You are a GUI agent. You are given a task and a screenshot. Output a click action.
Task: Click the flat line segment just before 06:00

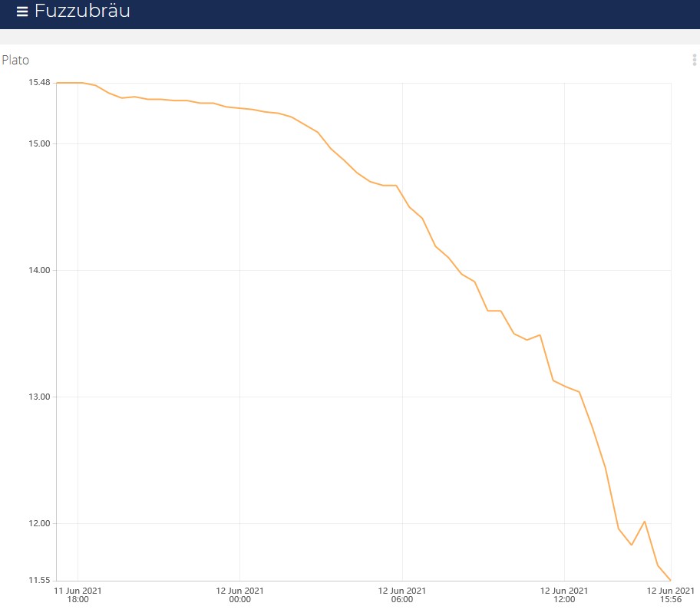click(x=390, y=186)
